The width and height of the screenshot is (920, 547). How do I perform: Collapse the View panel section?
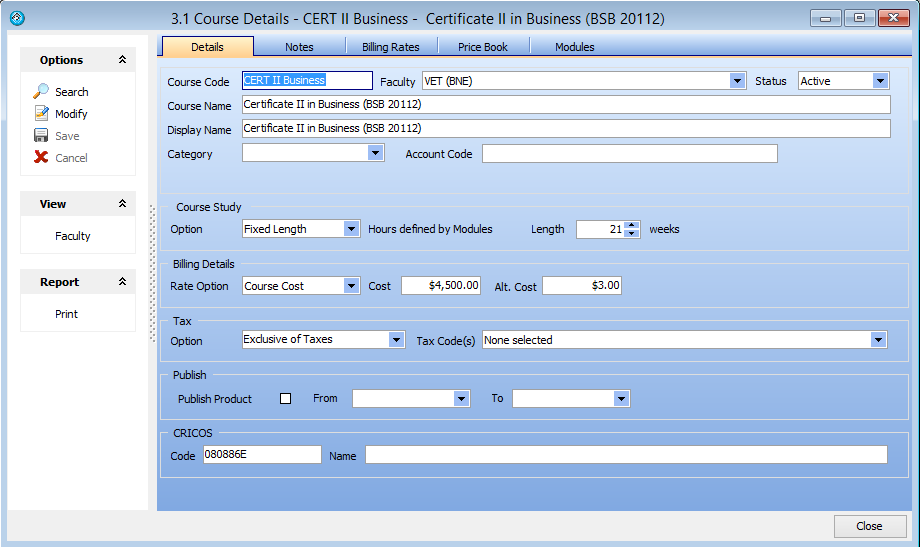(x=122, y=204)
